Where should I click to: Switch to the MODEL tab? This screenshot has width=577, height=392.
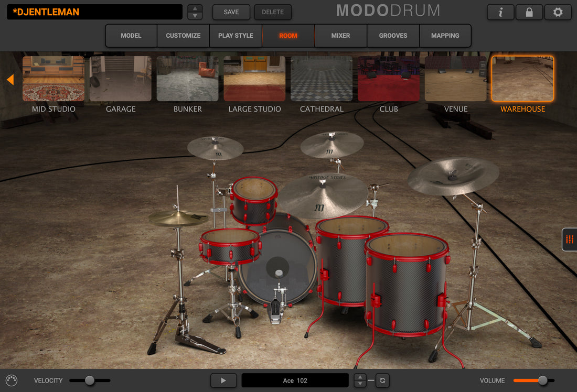click(131, 36)
